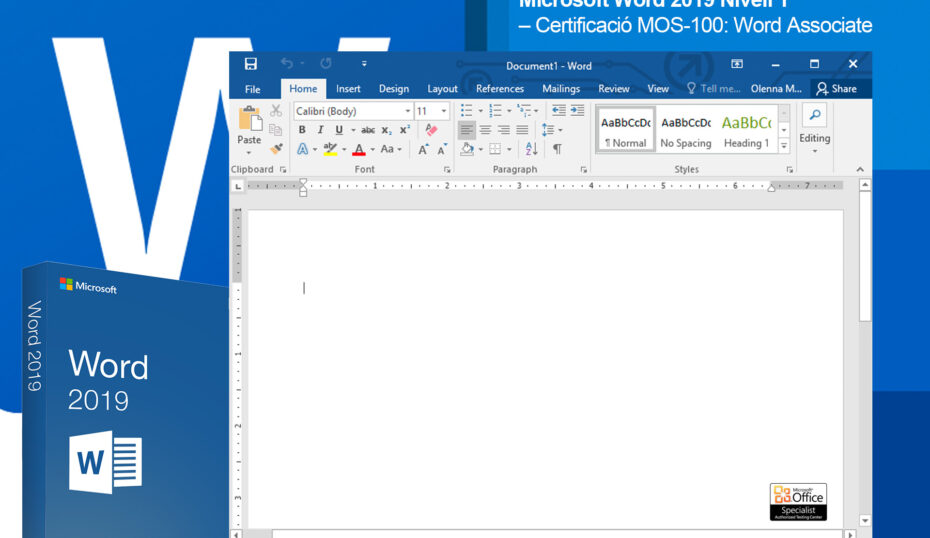
Task: Click the Share button
Action: click(837, 89)
